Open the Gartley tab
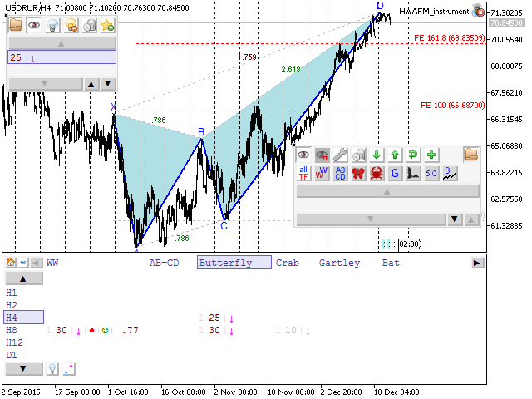The height and width of the screenshot is (399, 532). click(339, 263)
